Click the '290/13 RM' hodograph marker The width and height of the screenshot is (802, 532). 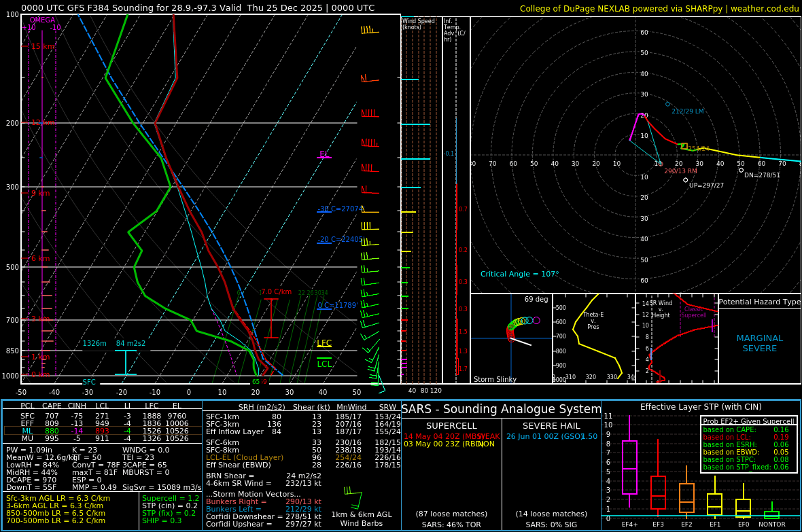click(680, 171)
